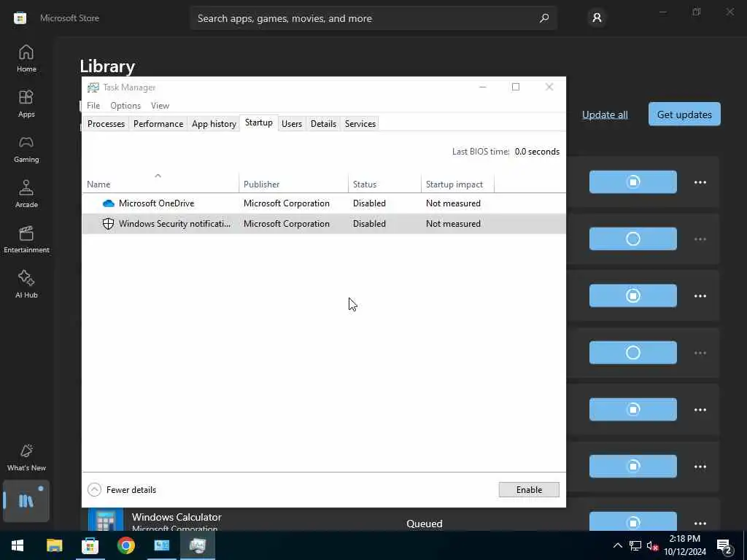Image resolution: width=747 pixels, height=560 pixels.
Task: Switch to the Processes tab
Action: 106,124
